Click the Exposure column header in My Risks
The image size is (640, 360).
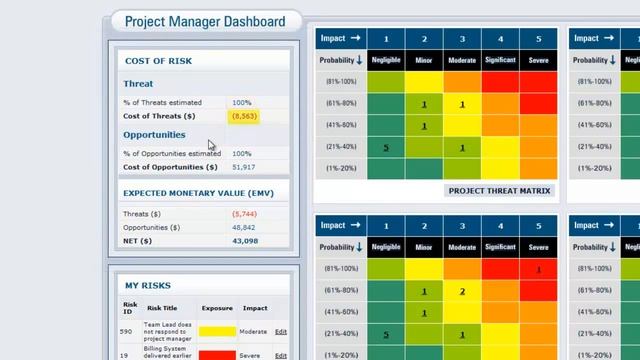pos(217,308)
